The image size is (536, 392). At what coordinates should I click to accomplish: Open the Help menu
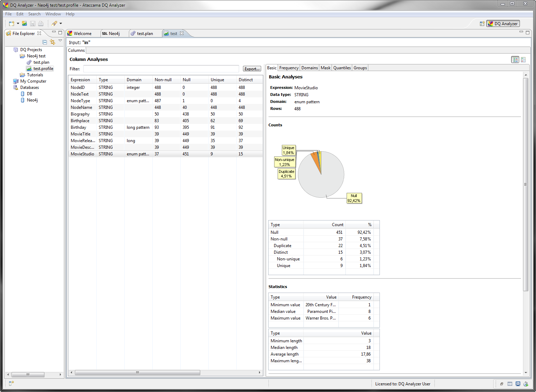tap(70, 14)
